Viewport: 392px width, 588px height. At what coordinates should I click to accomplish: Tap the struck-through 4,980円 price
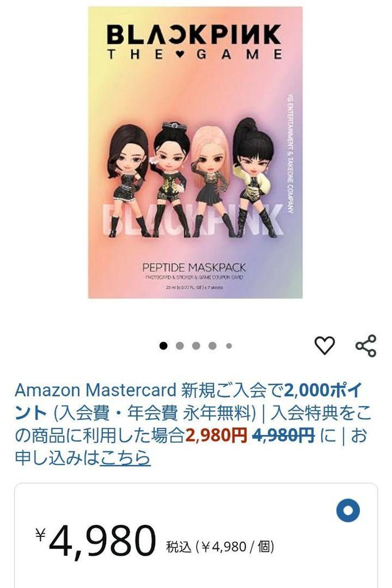tap(283, 435)
